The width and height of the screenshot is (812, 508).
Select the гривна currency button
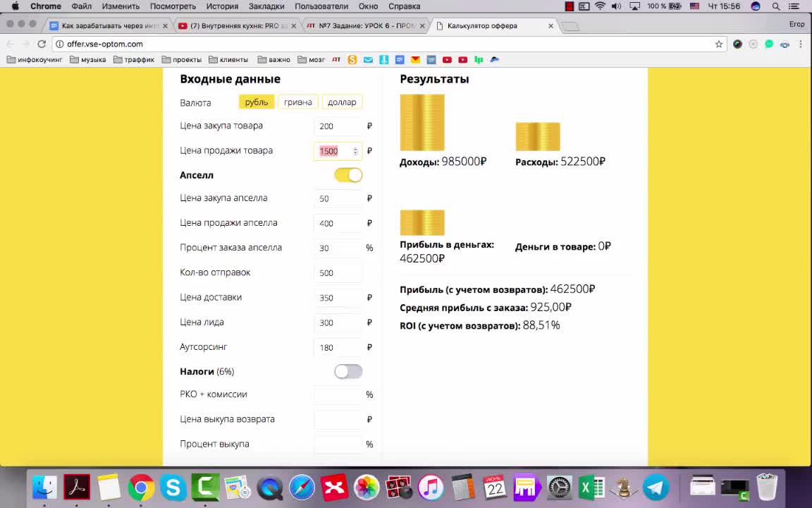click(297, 102)
